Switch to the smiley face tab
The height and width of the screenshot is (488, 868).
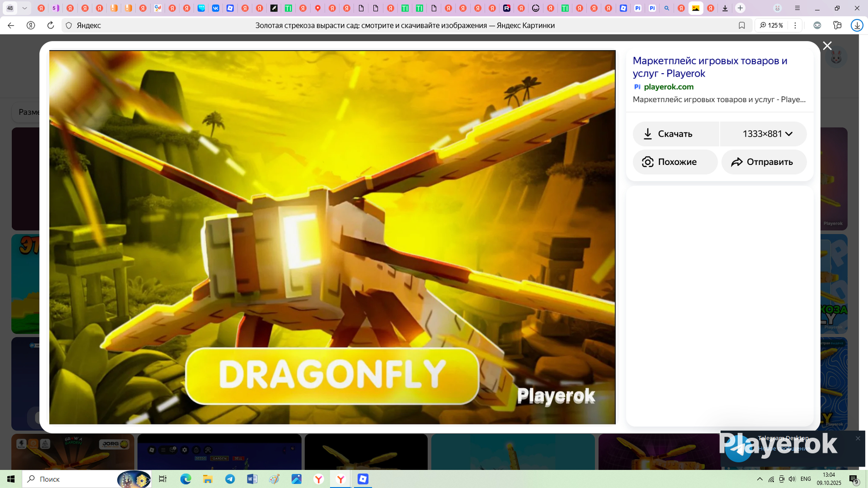[536, 8]
